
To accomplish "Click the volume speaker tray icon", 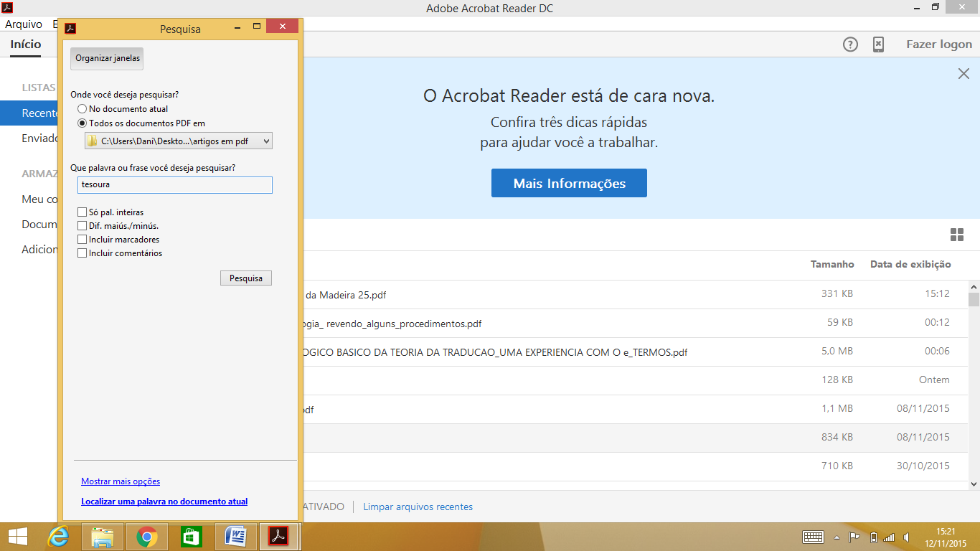I will click(907, 537).
